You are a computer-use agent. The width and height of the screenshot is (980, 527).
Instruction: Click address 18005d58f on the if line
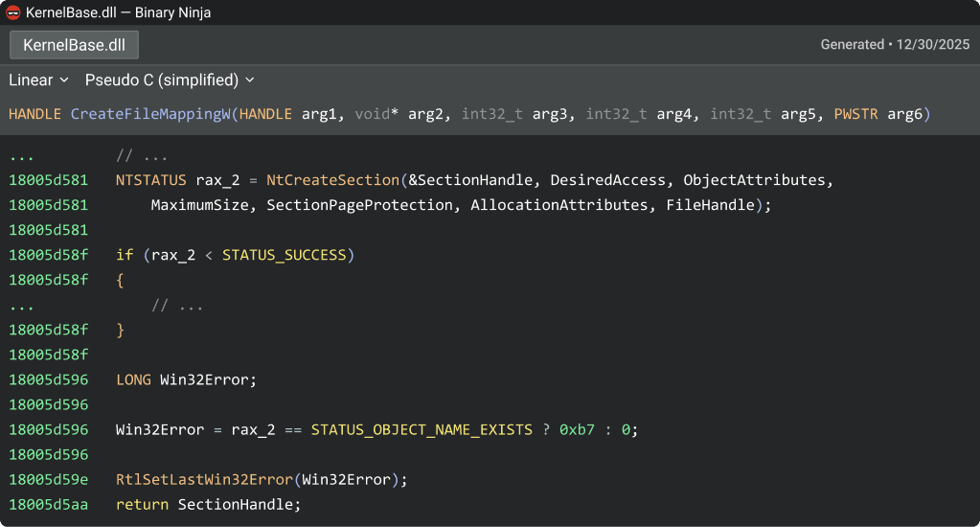pyautogui.click(x=48, y=255)
